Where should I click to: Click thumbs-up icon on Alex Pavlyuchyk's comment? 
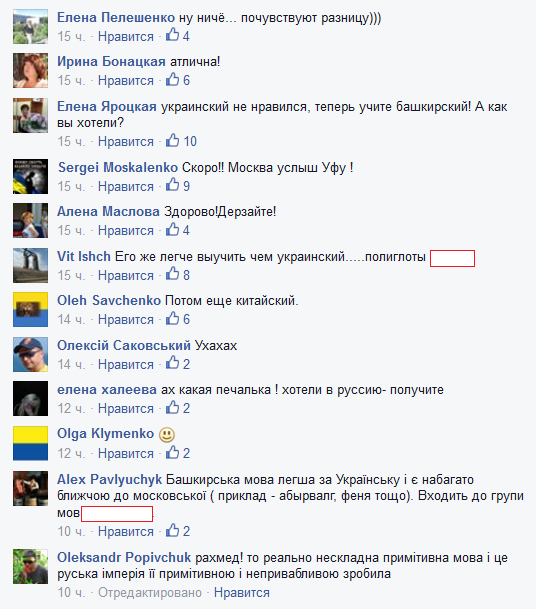[x=172, y=530]
